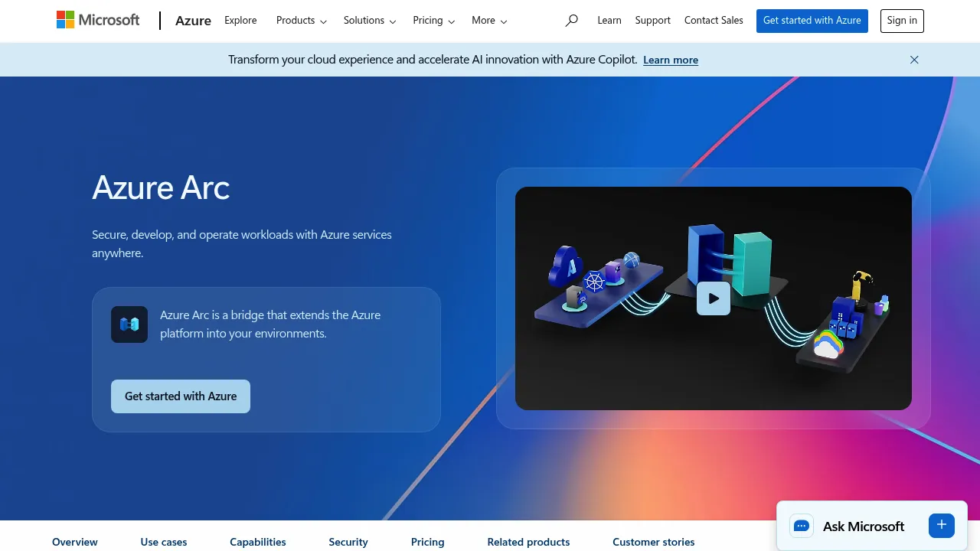Click the Microsoft logo

[98, 20]
